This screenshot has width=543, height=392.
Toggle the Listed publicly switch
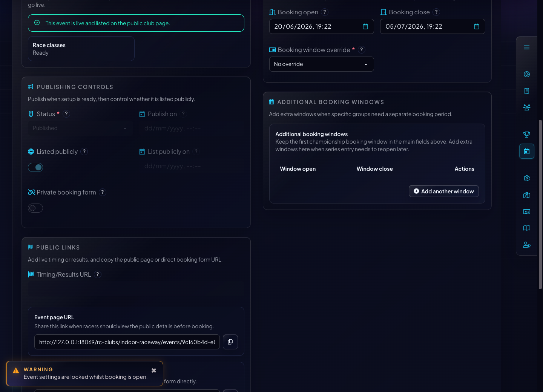pyautogui.click(x=35, y=167)
